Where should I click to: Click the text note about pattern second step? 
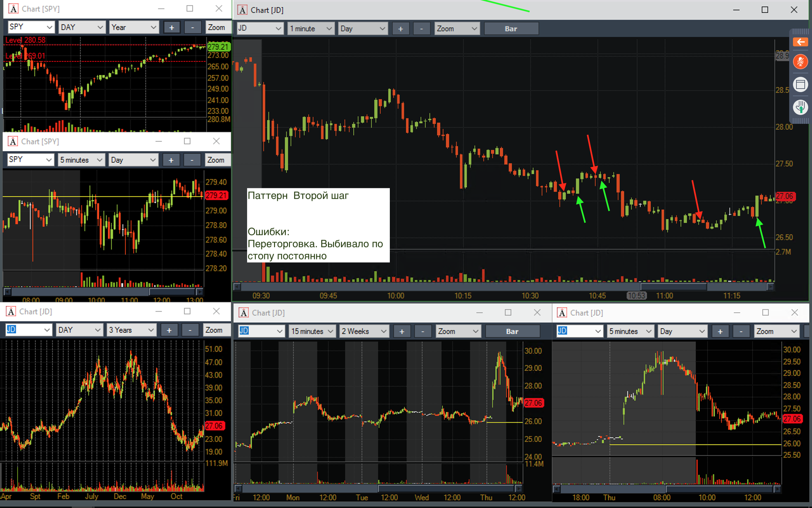[x=318, y=225]
